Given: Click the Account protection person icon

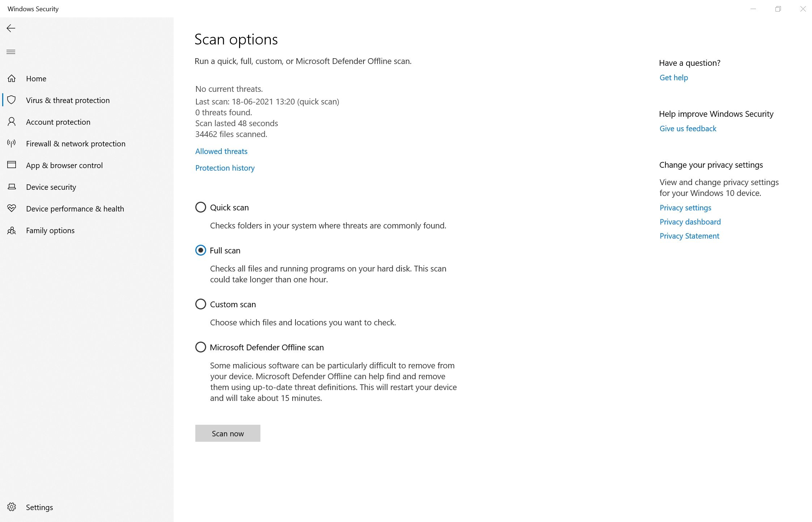Looking at the screenshot, I should (x=12, y=122).
